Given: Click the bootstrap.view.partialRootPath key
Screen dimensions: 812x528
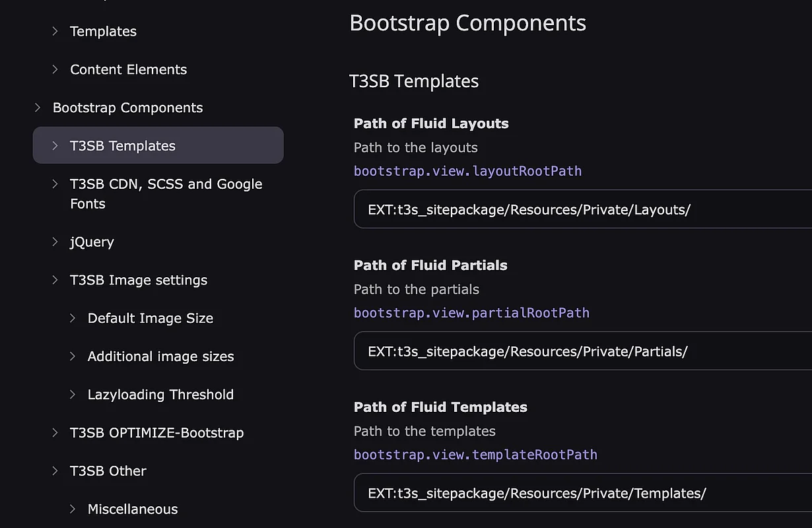Looking at the screenshot, I should (471, 313).
